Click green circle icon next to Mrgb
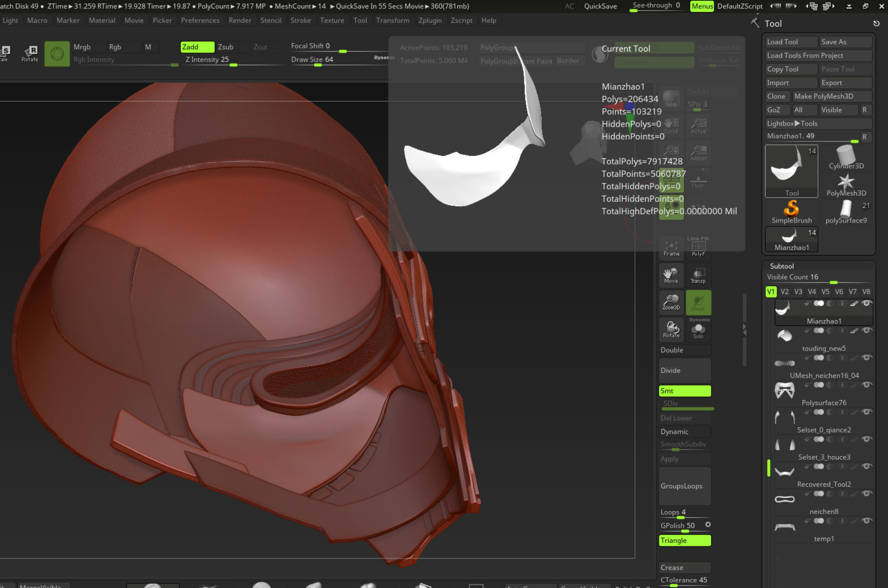This screenshot has height=588, width=888. [x=57, y=53]
